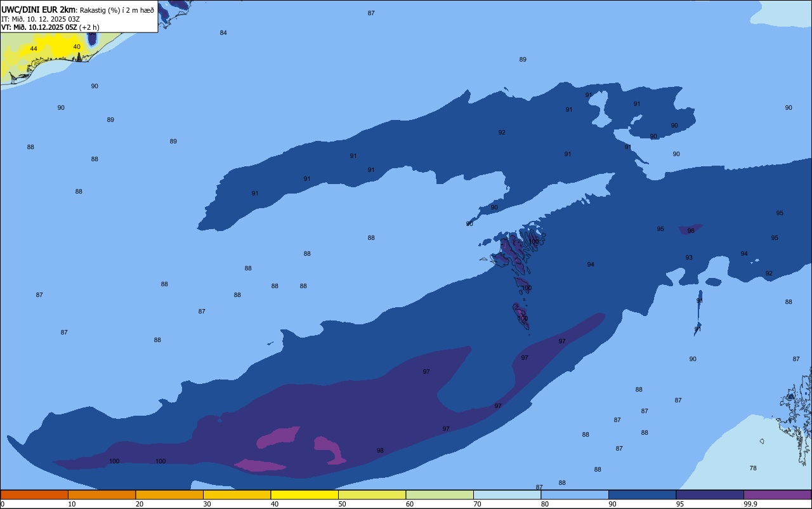Click the 80–90 light blue legend swatch
This screenshot has width=812, height=509.
(x=575, y=494)
